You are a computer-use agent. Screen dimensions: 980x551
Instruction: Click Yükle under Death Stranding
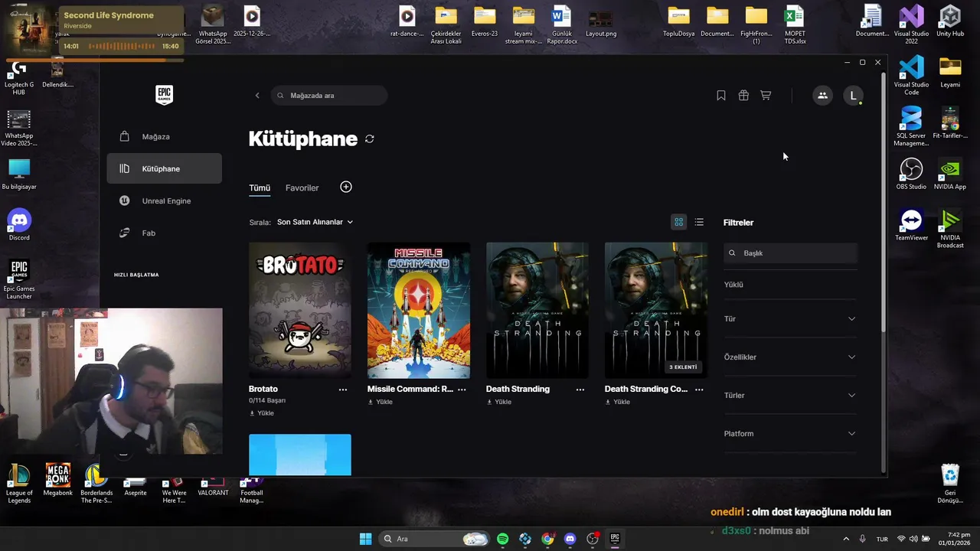click(x=499, y=402)
